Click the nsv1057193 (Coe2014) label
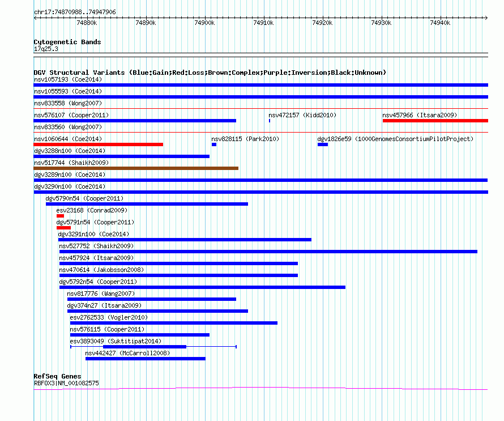This screenshot has height=421, width=504. tap(68, 79)
